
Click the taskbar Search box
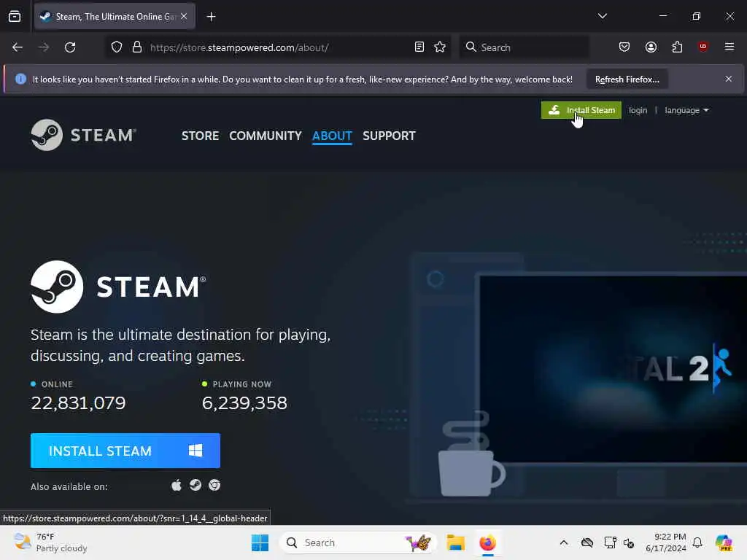pos(357,542)
